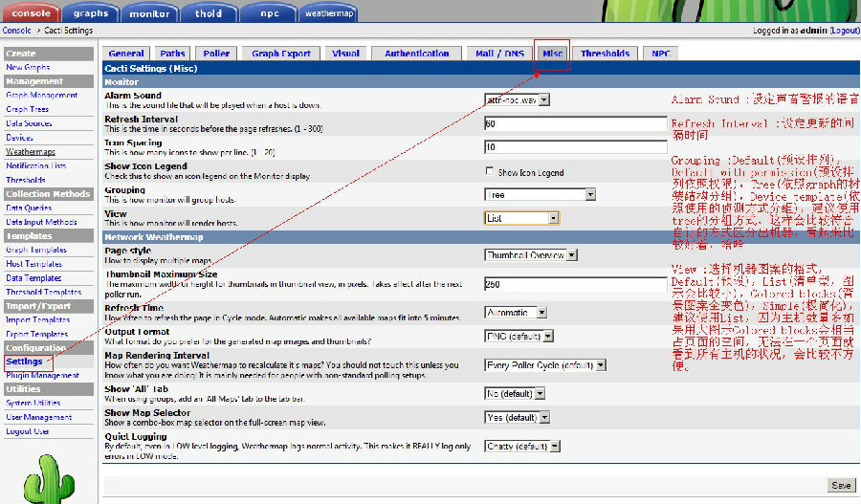Open Data Queries in the sidebar

(x=29, y=208)
